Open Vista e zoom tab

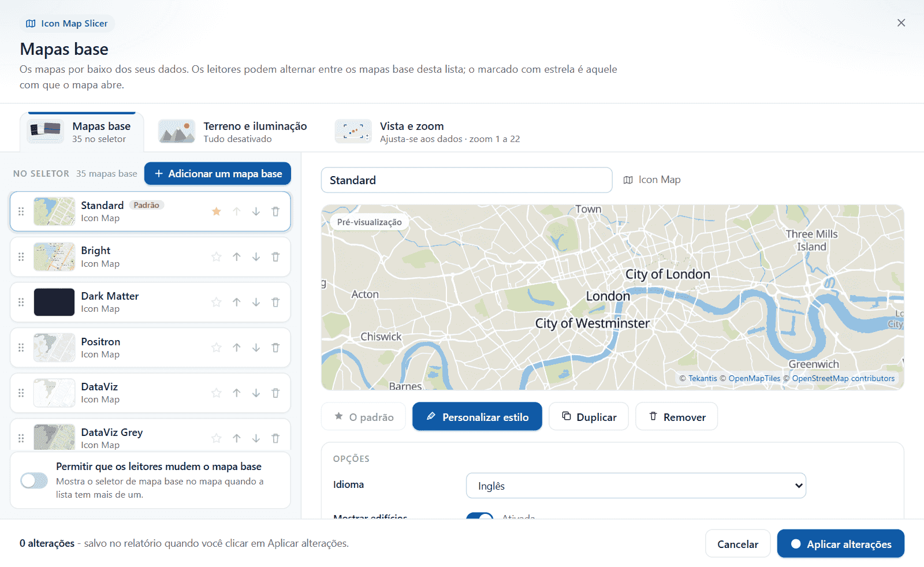tap(429, 132)
